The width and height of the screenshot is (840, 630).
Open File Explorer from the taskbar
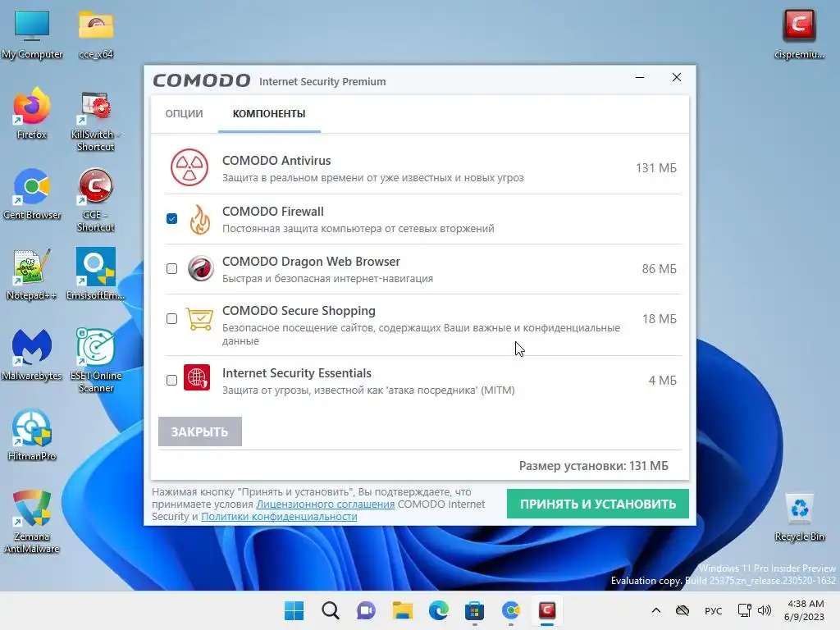click(x=402, y=610)
